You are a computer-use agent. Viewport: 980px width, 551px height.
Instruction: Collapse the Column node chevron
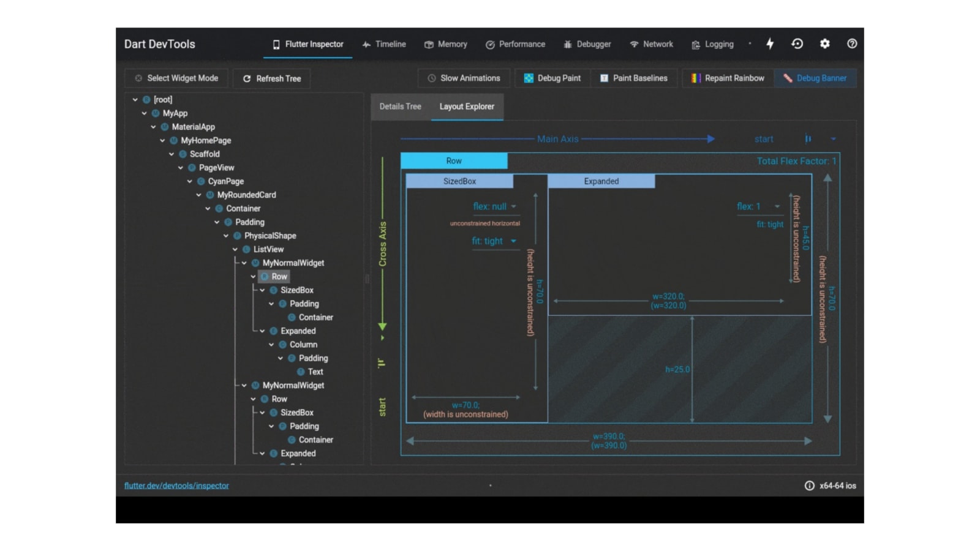click(271, 345)
